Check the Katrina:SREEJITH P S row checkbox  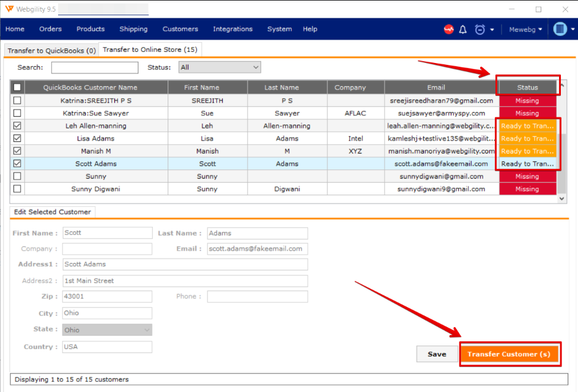[x=17, y=100]
